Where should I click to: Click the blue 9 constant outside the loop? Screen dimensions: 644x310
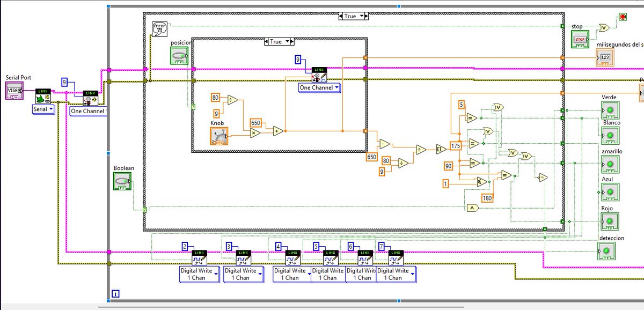point(64,83)
